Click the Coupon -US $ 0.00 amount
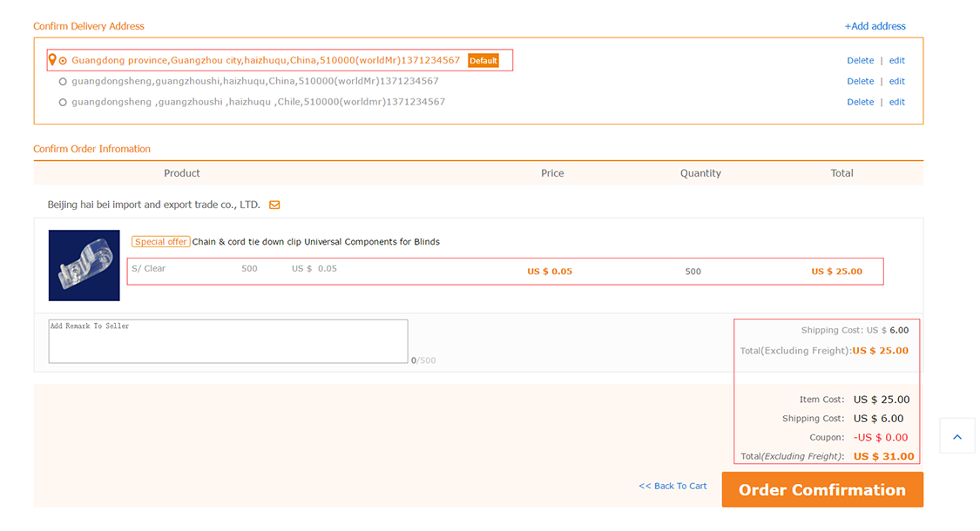Image resolution: width=980 pixels, height=531 pixels. click(x=881, y=437)
